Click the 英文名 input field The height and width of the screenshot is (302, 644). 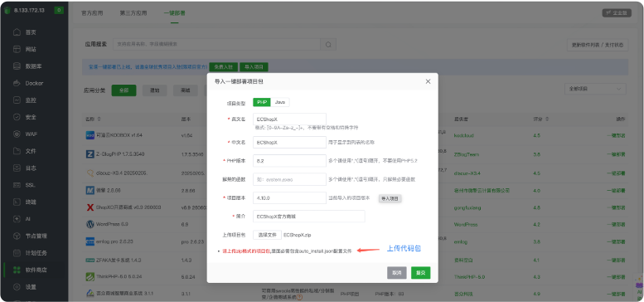click(x=289, y=119)
